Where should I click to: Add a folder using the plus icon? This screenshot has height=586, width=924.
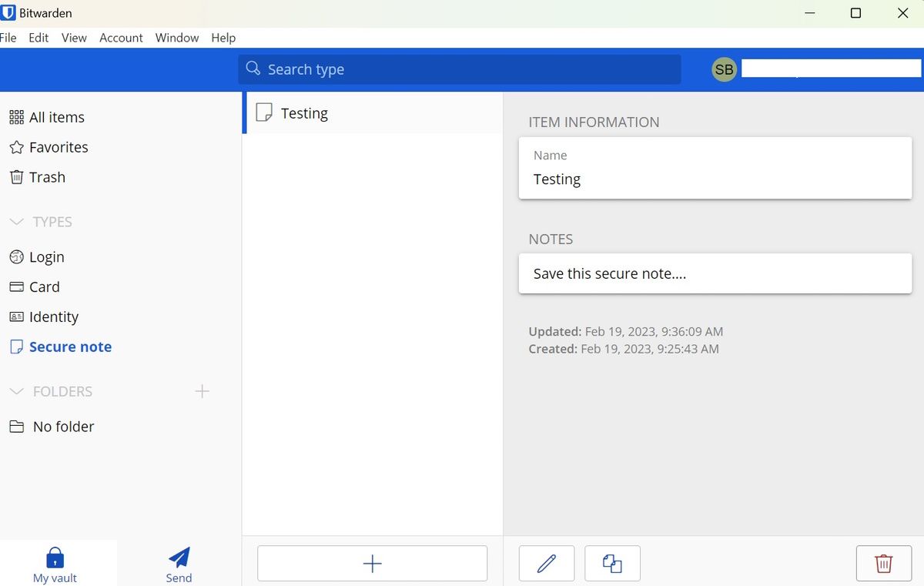[202, 391]
